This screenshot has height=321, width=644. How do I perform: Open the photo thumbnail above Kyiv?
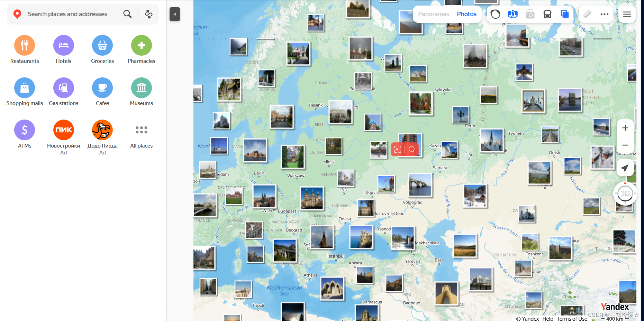pos(346,178)
